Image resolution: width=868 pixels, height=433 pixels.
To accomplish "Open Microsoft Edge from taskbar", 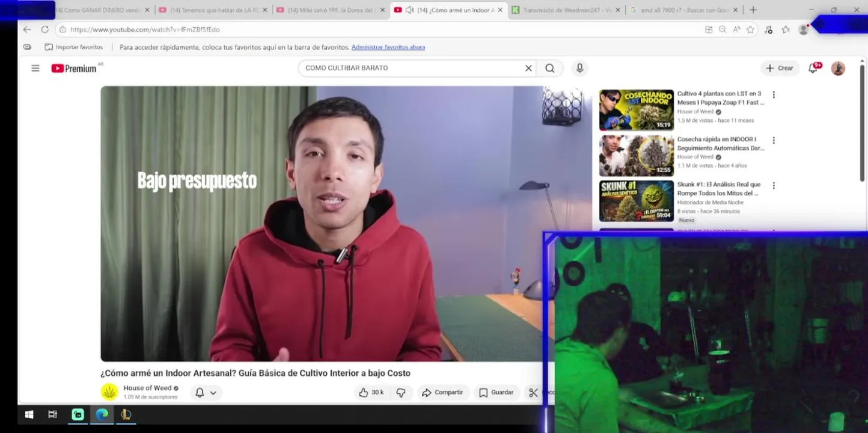I will tap(102, 414).
